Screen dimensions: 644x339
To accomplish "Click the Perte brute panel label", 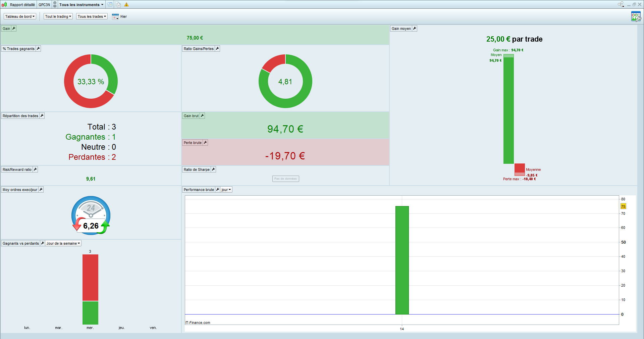I will [x=193, y=143].
